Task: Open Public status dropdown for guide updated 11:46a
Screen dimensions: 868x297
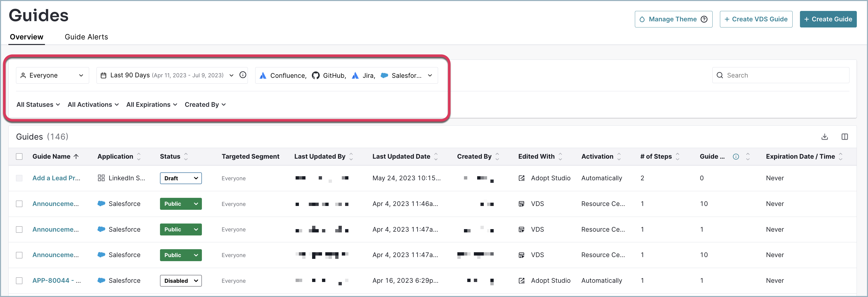Action: click(x=181, y=204)
